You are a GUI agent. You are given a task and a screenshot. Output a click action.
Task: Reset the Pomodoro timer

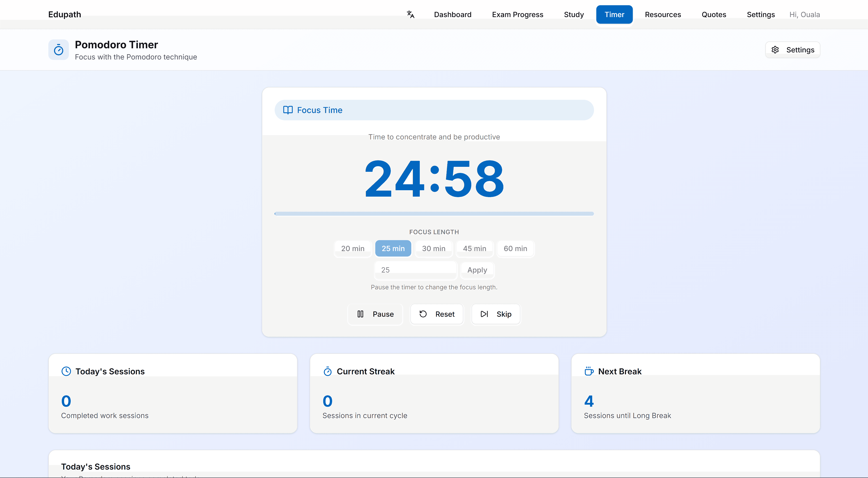point(437,314)
